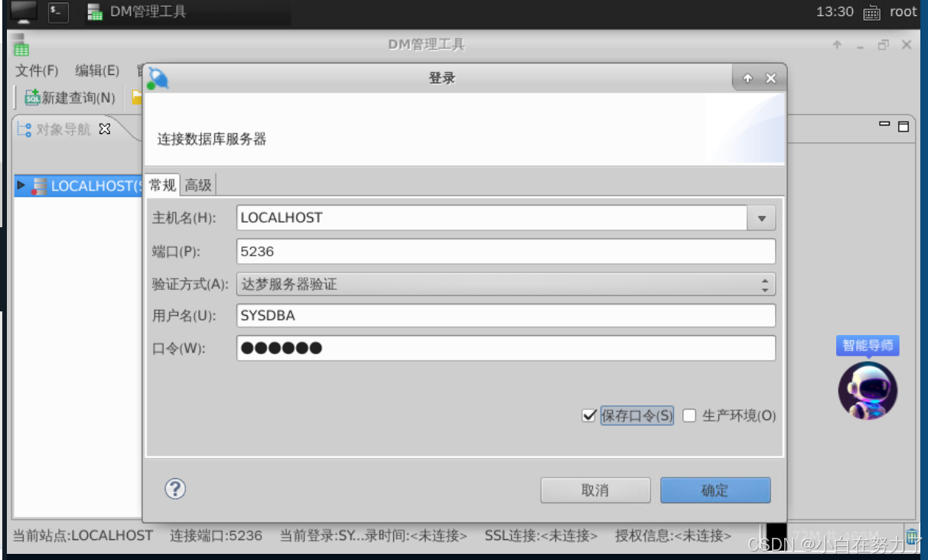The image size is (928, 560).
Task: Click status text SSL连接:<未连接>
Action: pos(541,536)
